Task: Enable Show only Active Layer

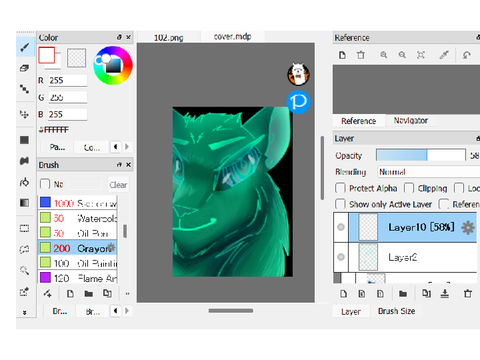Action: [340, 204]
